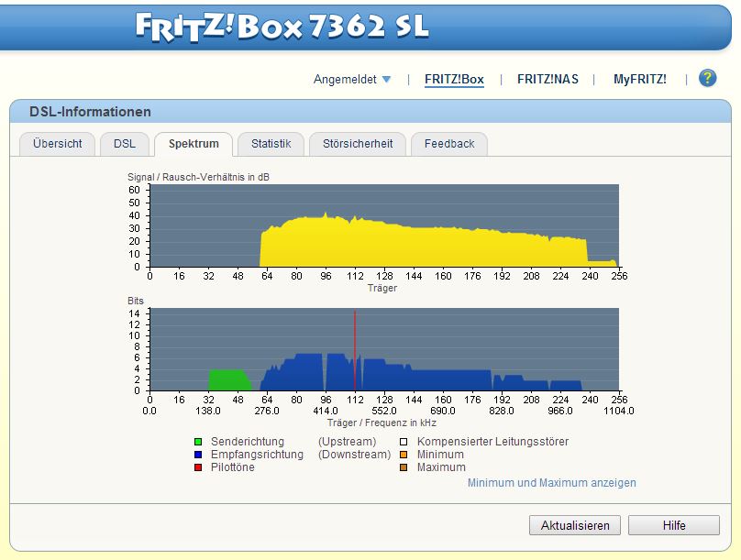Click the (Downstream) legend text
The width and height of the screenshot is (741, 560).
click(354, 455)
